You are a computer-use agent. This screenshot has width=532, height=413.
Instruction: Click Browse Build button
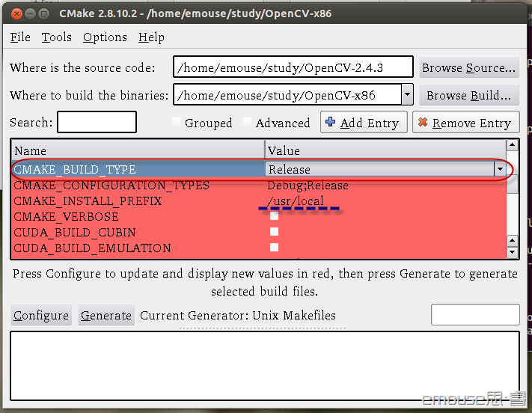(x=469, y=96)
